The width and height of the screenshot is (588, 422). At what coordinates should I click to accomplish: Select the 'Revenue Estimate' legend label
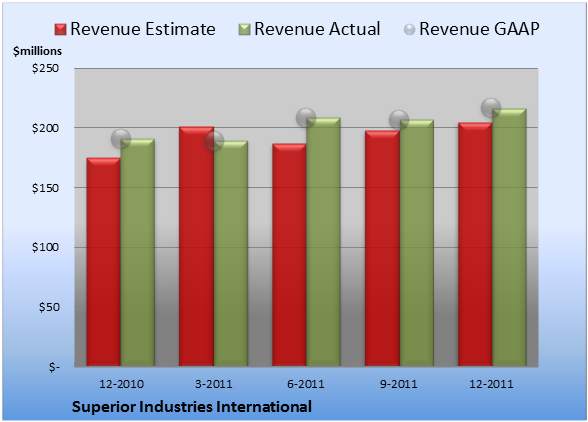tap(143, 29)
